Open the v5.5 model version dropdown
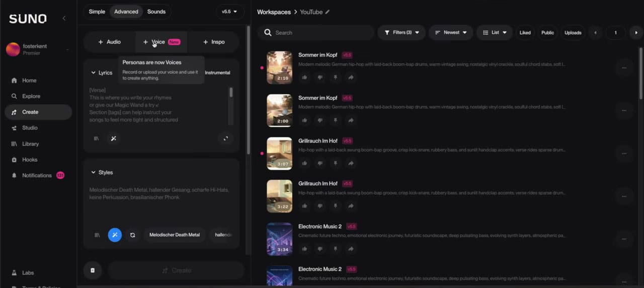Screen dimensions: 644x288 229,12
